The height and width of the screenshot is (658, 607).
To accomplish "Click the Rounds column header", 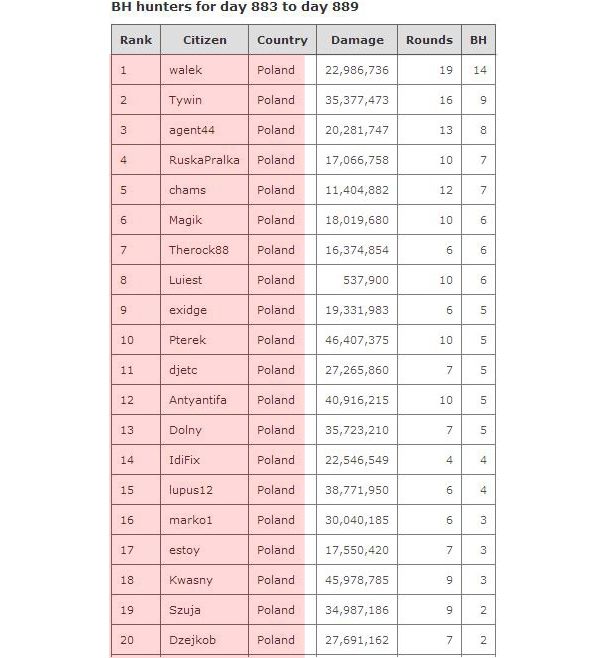I will [x=429, y=40].
